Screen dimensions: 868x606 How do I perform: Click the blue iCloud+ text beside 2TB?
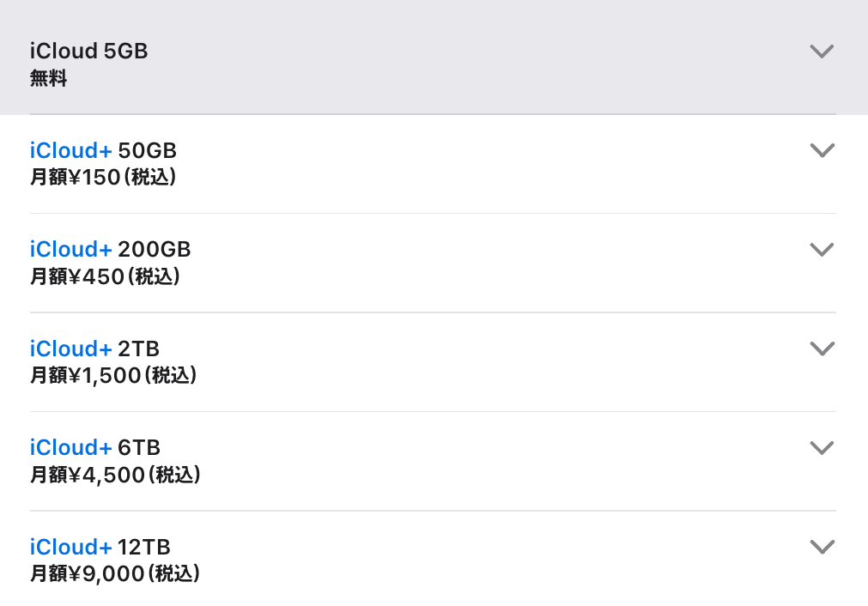(x=70, y=349)
